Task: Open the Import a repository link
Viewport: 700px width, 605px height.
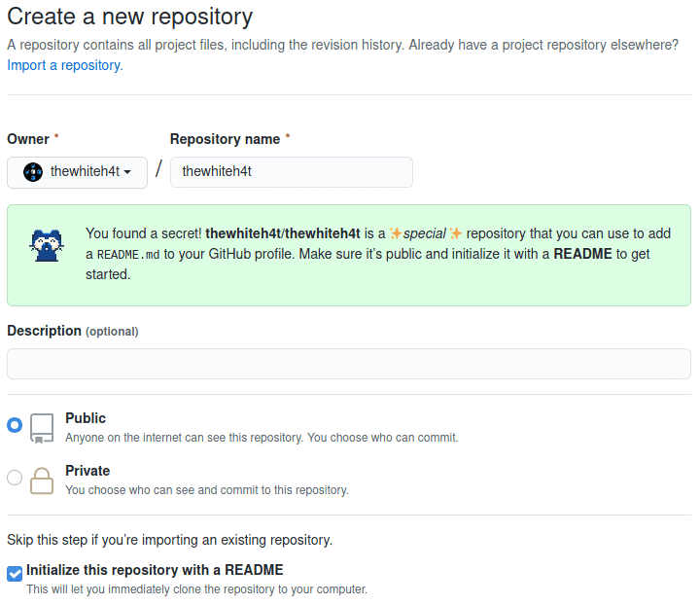Action: [x=65, y=65]
